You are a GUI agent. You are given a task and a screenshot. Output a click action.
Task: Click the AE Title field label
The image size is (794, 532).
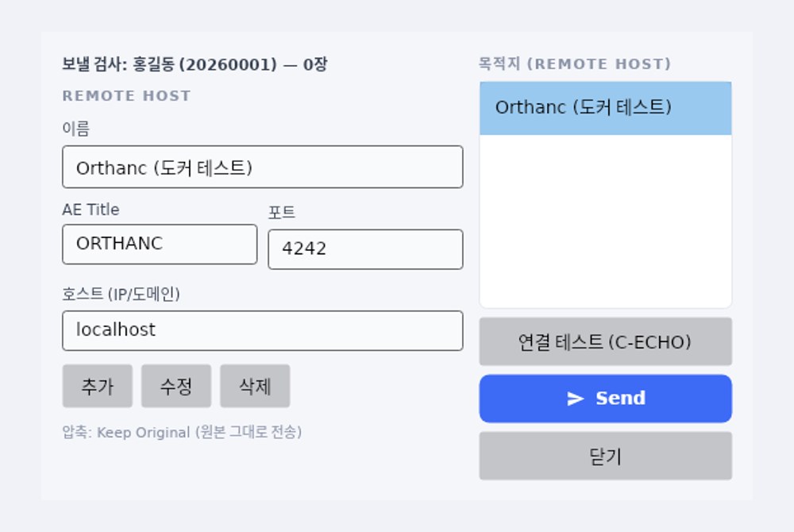point(91,210)
